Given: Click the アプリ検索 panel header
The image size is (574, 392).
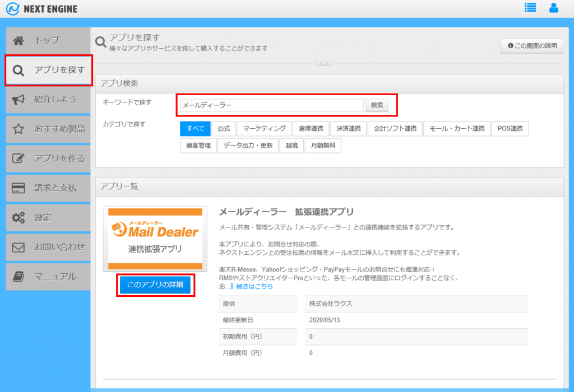Looking at the screenshot, I should click(x=330, y=84).
